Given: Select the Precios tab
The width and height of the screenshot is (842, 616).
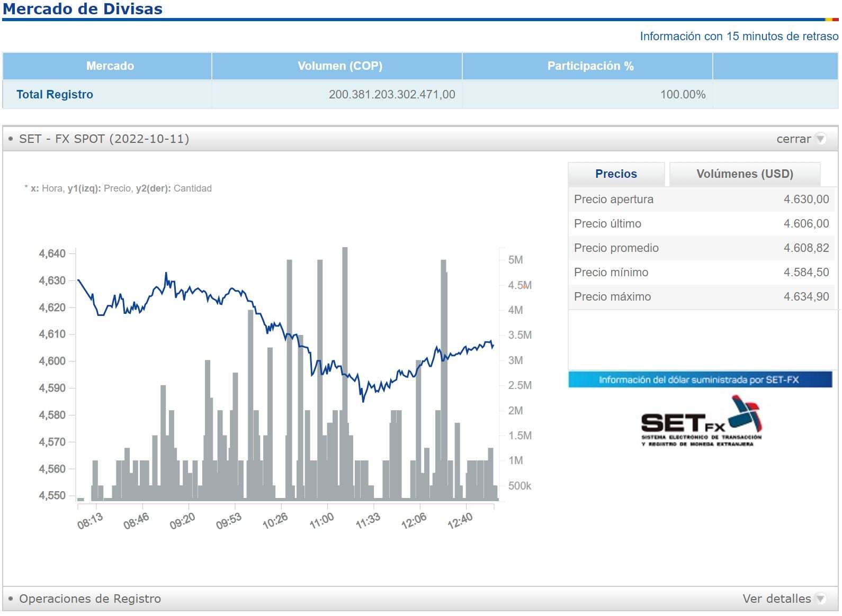Looking at the screenshot, I should tap(616, 174).
